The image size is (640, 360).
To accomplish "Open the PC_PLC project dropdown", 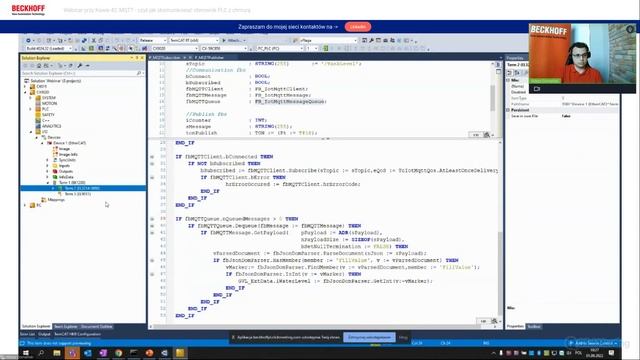I will (280, 49).
